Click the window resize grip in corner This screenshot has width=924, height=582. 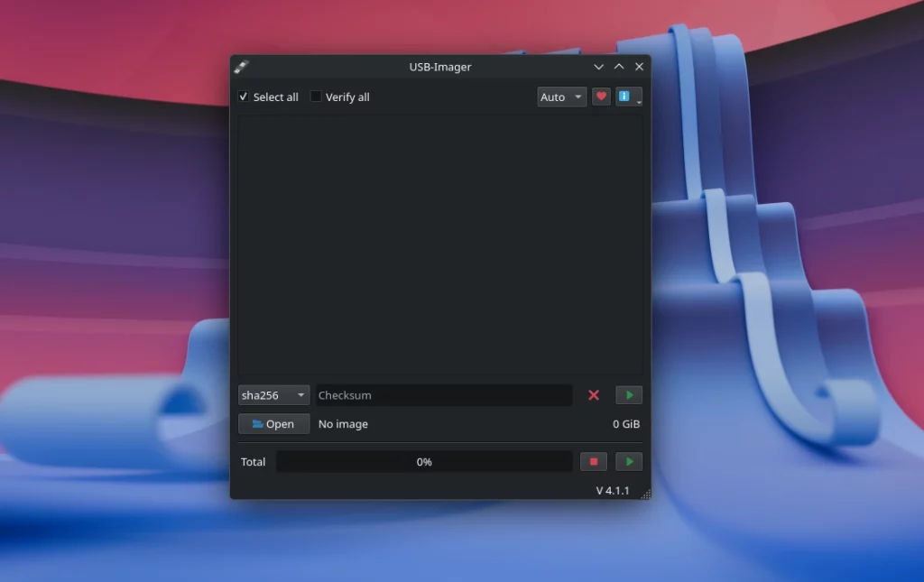pos(645,494)
